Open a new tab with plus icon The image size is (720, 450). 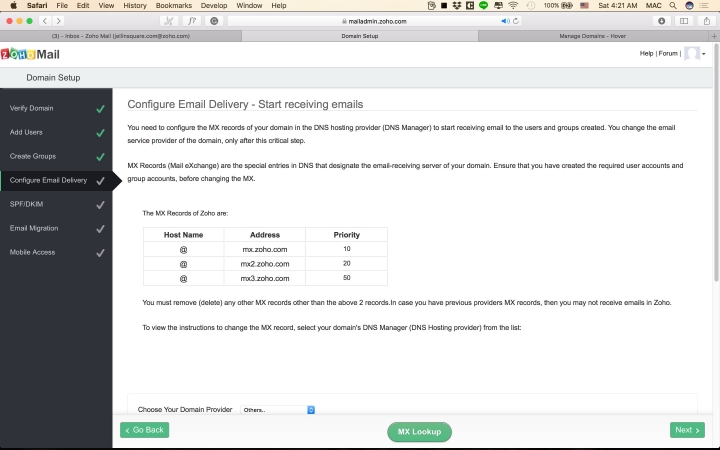714,36
